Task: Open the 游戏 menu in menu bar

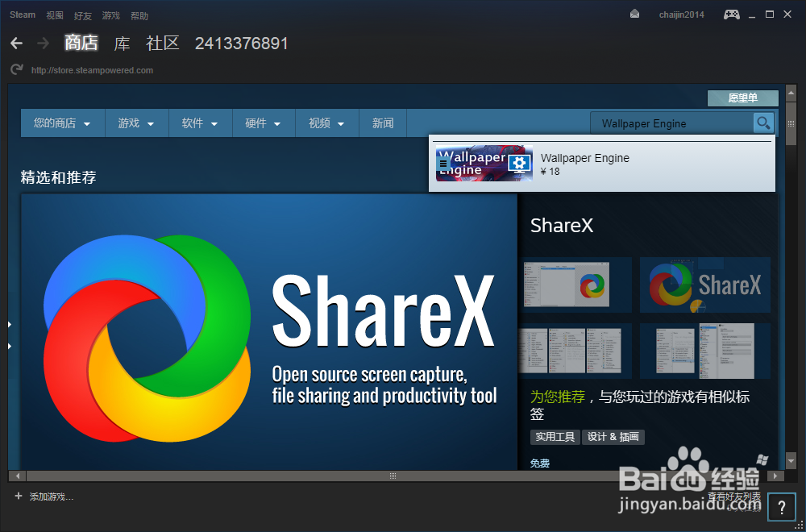Action: pyautogui.click(x=110, y=15)
